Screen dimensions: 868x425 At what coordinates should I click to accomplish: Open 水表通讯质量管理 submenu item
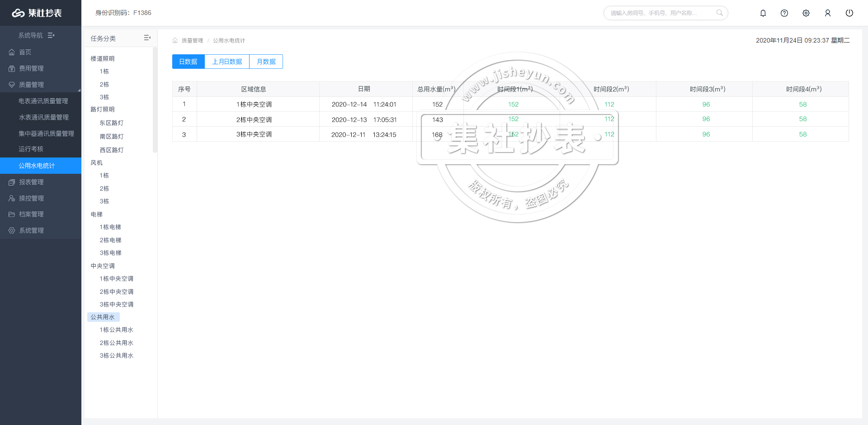coord(43,117)
